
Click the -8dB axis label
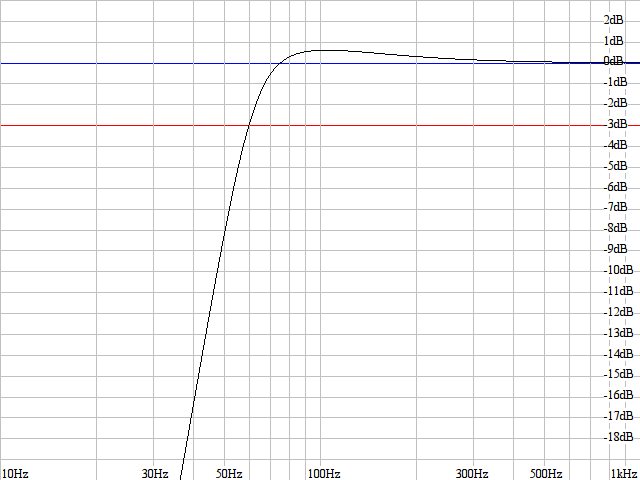tap(615, 228)
